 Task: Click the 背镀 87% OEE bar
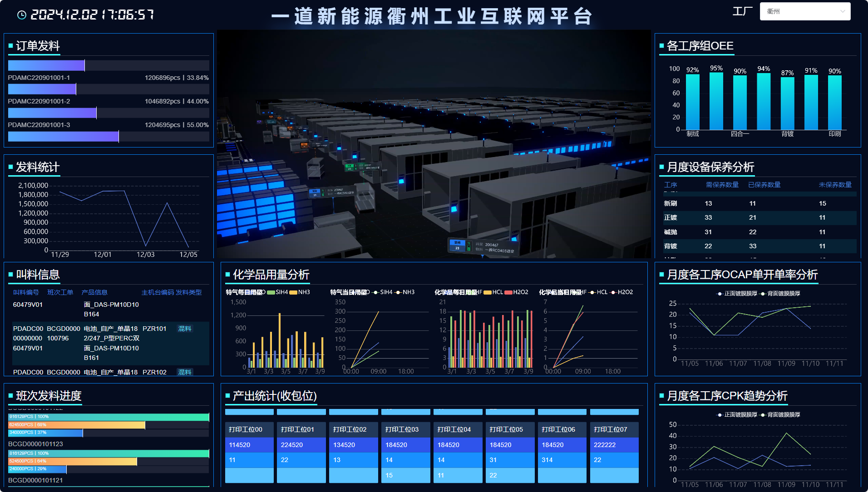[788, 103]
